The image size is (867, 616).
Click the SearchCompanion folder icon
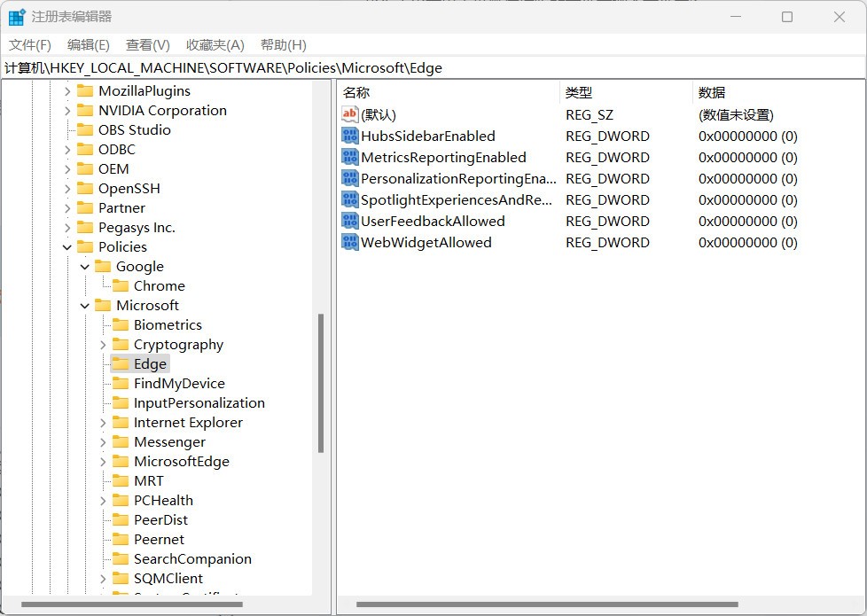tap(121, 558)
